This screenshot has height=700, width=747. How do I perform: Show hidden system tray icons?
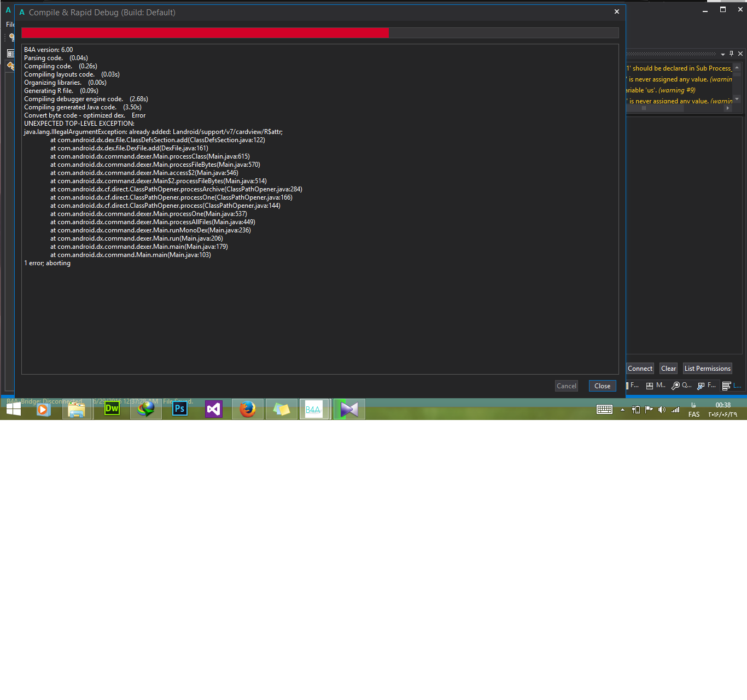click(x=622, y=410)
